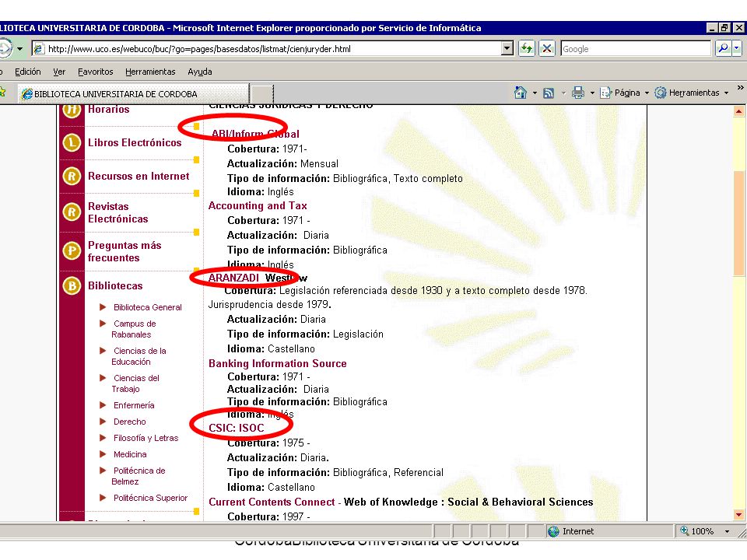Open the Accounting and Tax link
This screenshot has height=560, width=747.
[x=258, y=205]
